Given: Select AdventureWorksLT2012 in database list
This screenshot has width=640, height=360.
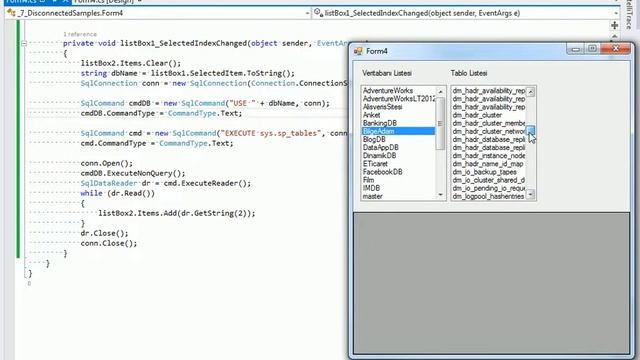Looking at the screenshot, I should point(398,99).
